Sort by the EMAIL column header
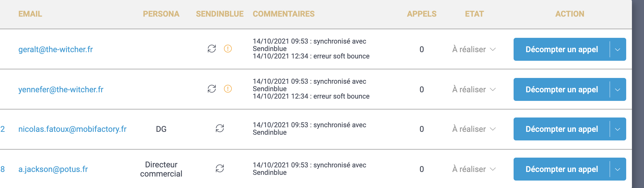Image resolution: width=644 pixels, height=188 pixels. point(30,14)
